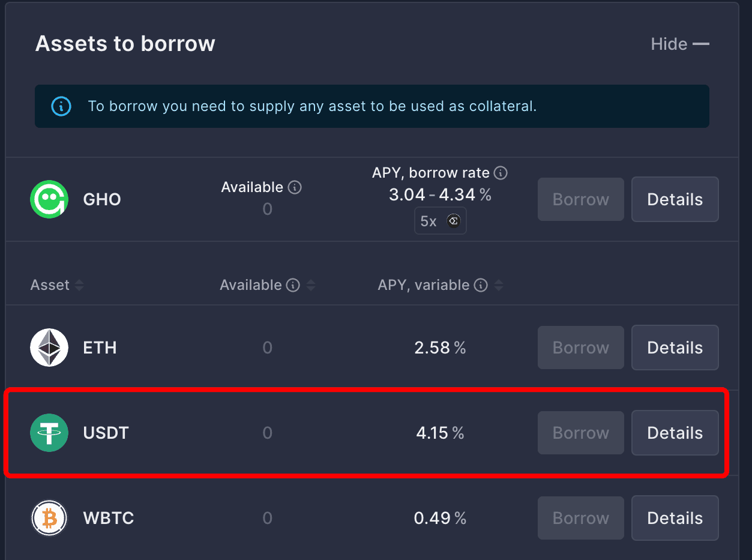This screenshot has height=560, width=752.
Task: Click the Borrow button for USDT
Action: 581,433
